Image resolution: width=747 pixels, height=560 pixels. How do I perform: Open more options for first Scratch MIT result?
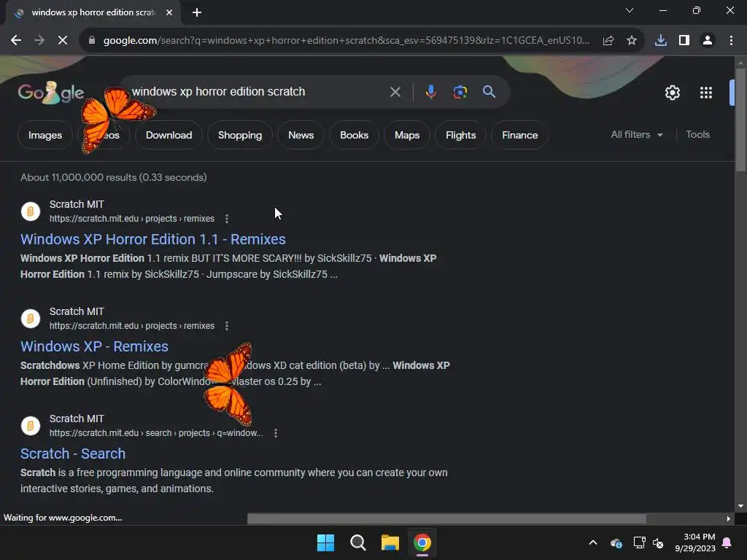(x=227, y=219)
